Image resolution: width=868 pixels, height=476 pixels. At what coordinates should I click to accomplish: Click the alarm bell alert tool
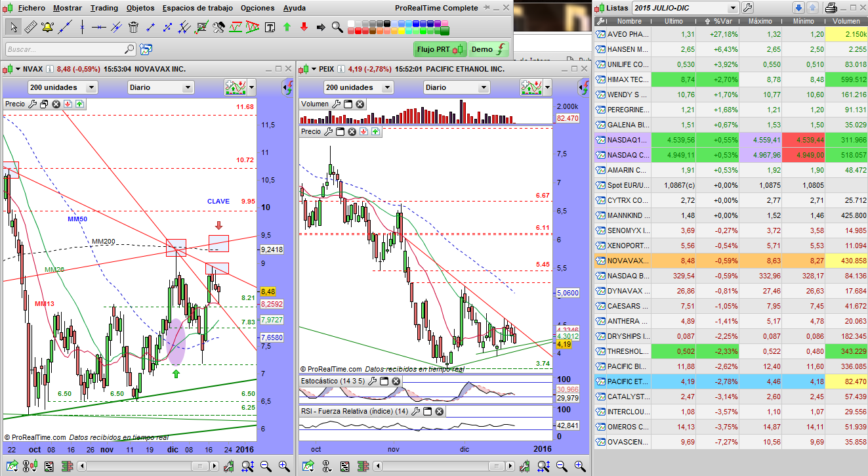(x=47, y=28)
